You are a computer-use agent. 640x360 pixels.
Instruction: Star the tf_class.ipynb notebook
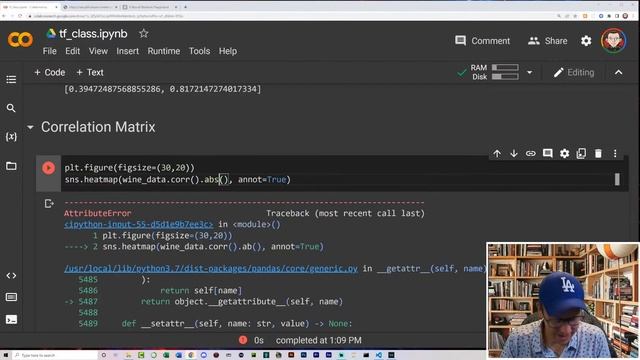(143, 33)
